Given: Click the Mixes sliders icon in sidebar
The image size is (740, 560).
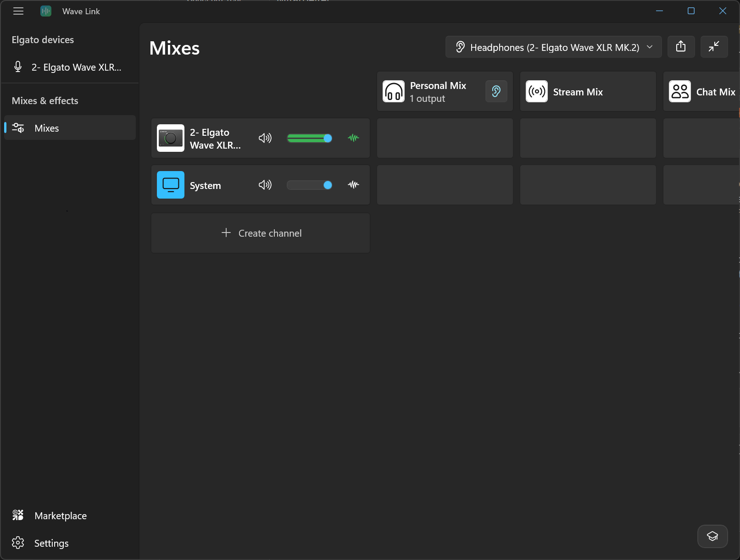Looking at the screenshot, I should [18, 128].
